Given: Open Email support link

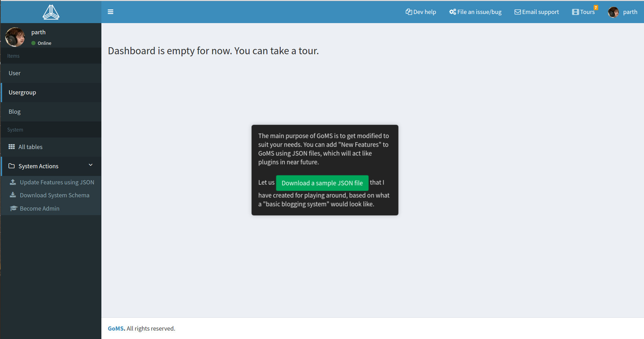Looking at the screenshot, I should coord(537,12).
